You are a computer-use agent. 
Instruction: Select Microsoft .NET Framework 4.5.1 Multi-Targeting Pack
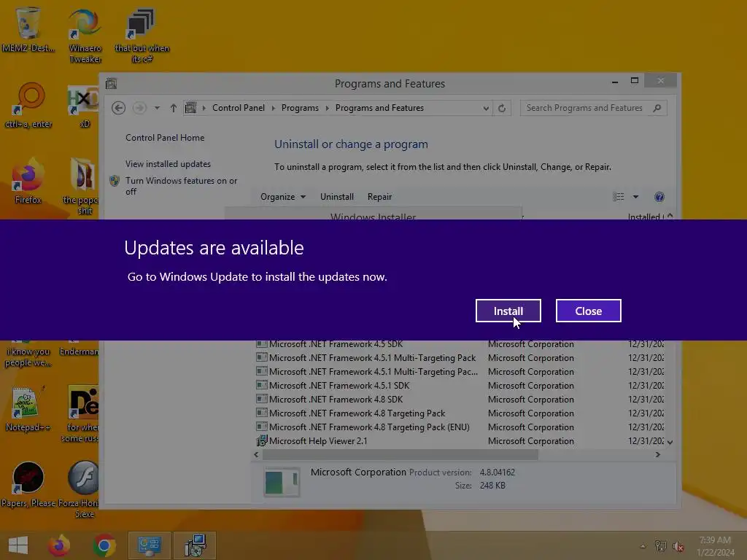click(x=460, y=357)
